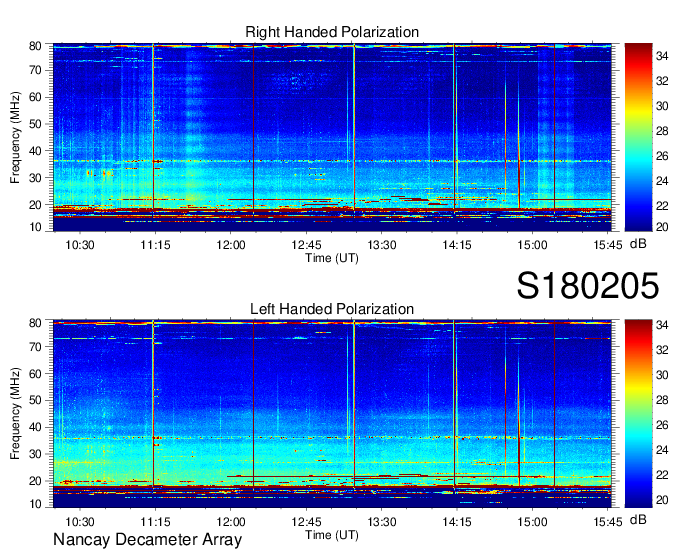
Task: Click "15:00" tick on right-handed plot time axis
Action: click(532, 245)
